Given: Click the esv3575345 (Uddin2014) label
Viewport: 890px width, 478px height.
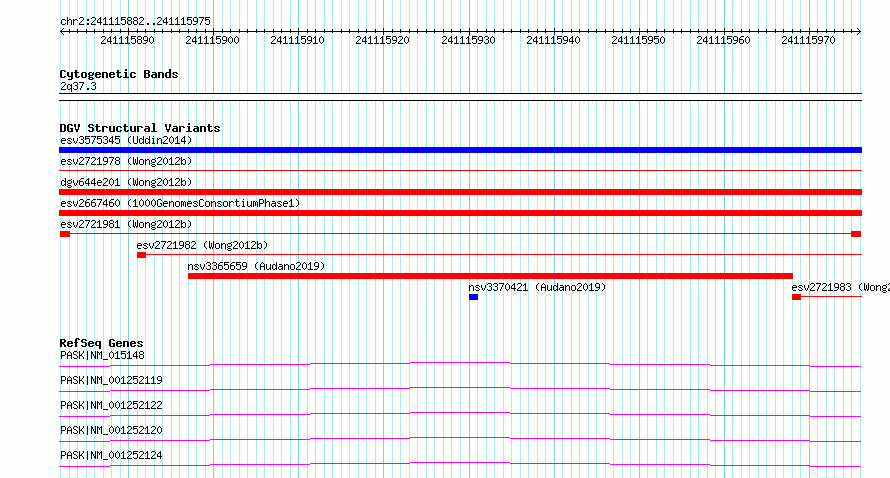Looking at the screenshot, I should tap(126, 140).
